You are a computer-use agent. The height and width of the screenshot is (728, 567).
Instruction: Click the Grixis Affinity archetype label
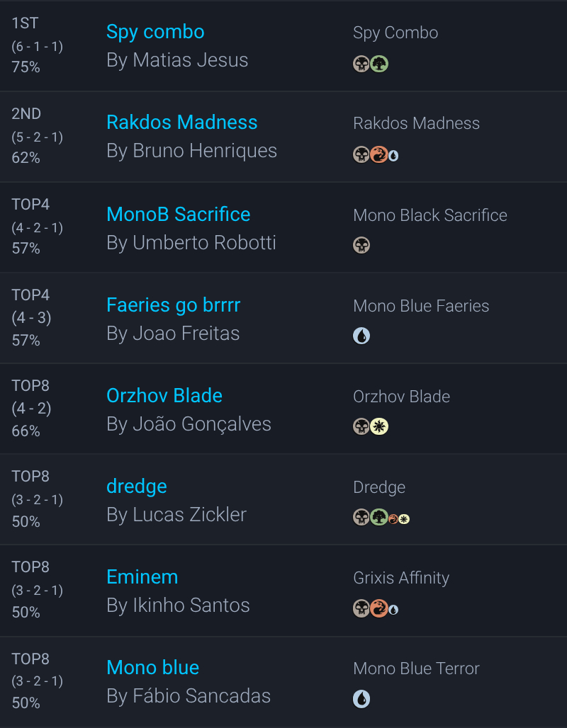coord(401,578)
